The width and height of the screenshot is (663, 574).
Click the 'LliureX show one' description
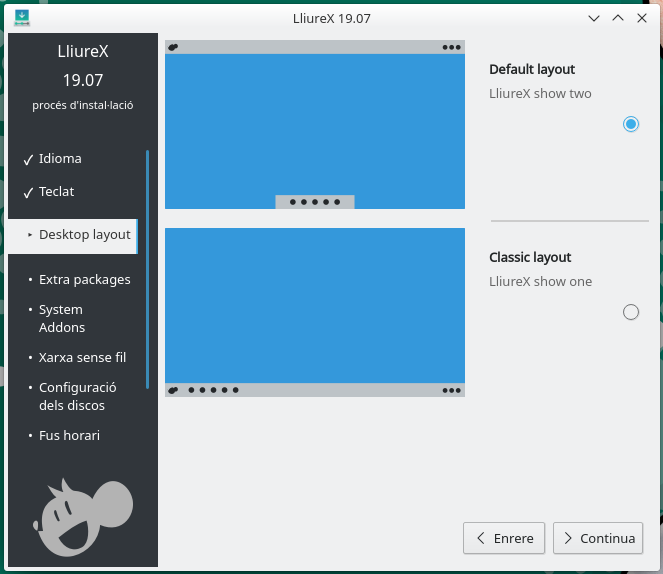tap(540, 282)
